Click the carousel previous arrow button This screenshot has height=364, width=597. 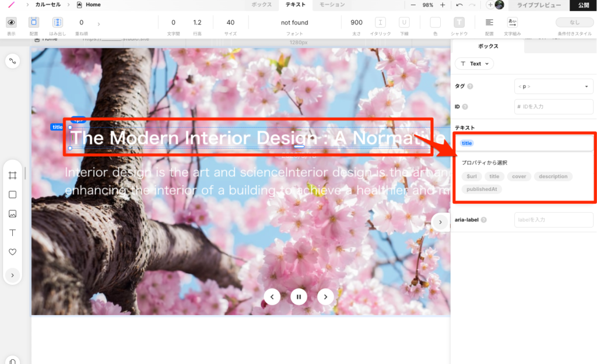(x=272, y=296)
